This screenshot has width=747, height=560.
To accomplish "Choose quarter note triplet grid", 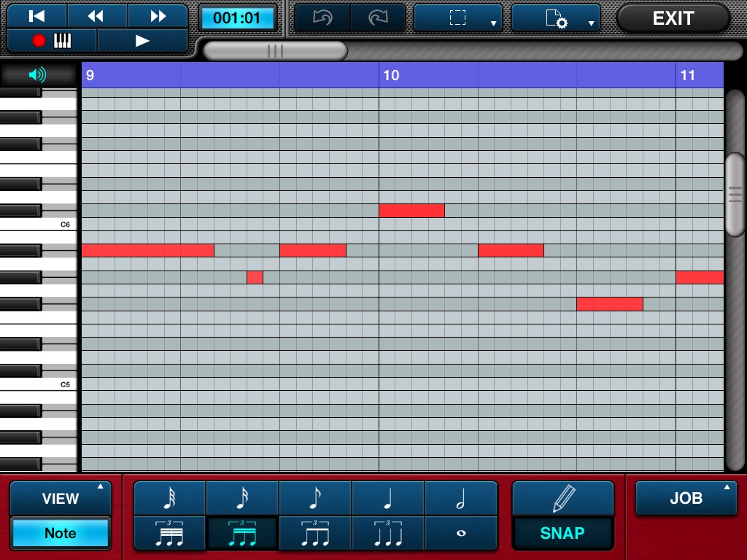I will pos(388,533).
